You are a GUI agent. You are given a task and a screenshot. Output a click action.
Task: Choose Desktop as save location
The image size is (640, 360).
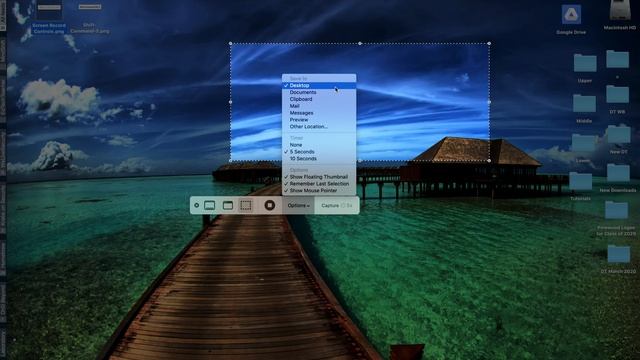[319, 85]
